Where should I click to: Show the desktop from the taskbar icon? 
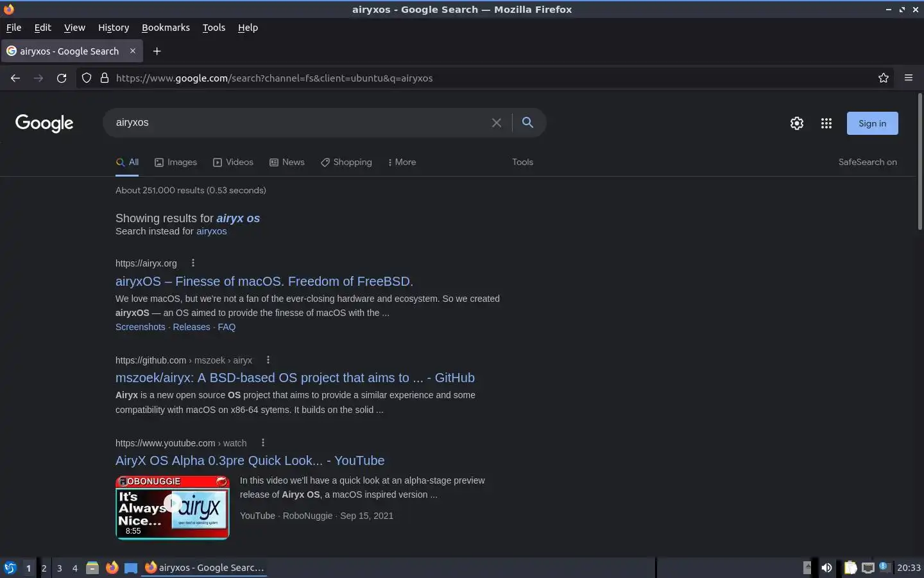131,568
